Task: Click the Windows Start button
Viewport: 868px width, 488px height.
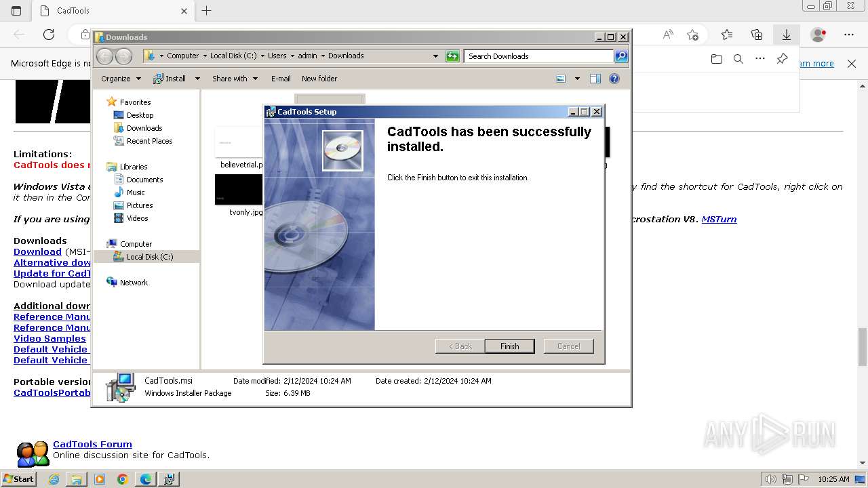Action: (x=19, y=479)
